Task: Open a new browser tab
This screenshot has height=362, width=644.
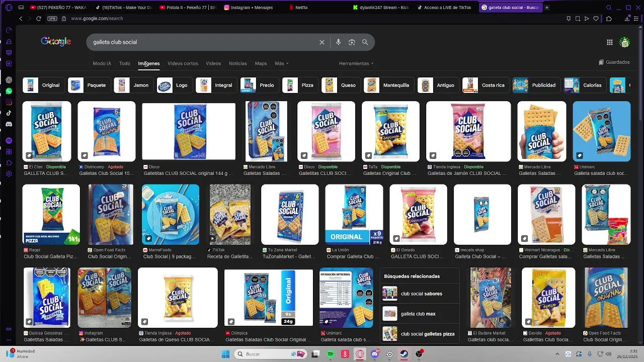Action: (x=547, y=8)
